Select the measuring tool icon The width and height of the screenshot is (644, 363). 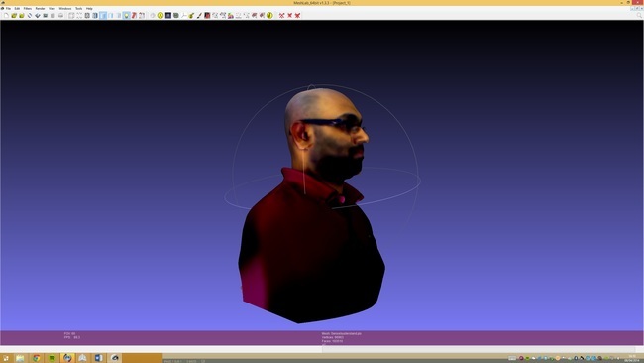pos(183,15)
